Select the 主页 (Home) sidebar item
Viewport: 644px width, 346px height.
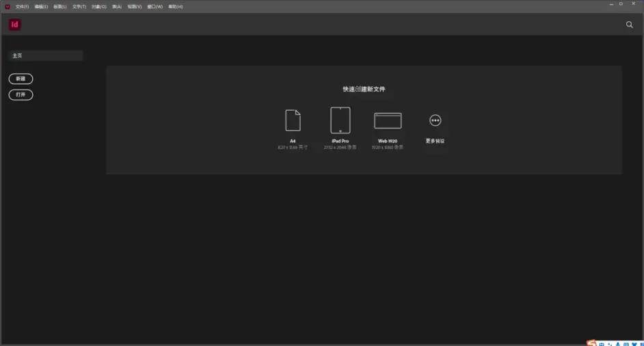click(46, 55)
